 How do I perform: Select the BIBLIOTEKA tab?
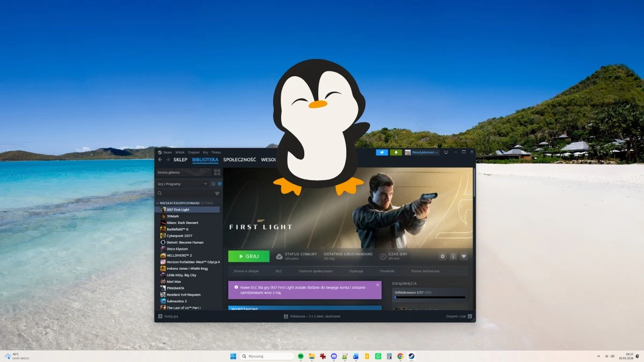click(206, 160)
